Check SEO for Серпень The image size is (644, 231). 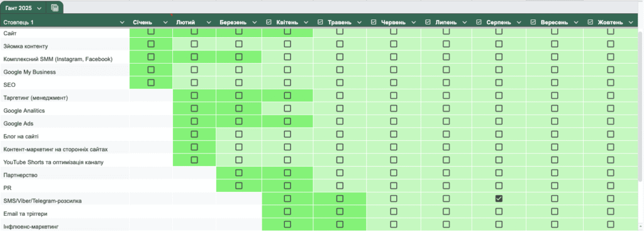coord(499,82)
